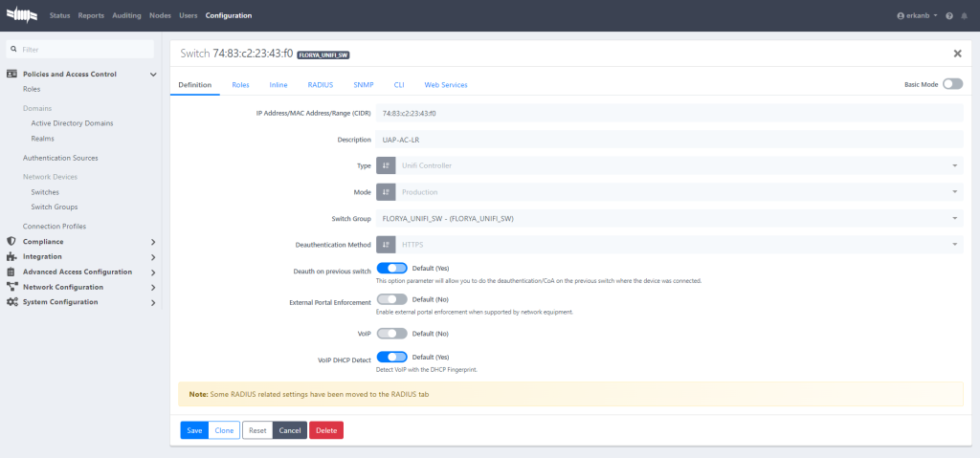Switch to the RADIUS tab
980x458 pixels.
tap(320, 85)
